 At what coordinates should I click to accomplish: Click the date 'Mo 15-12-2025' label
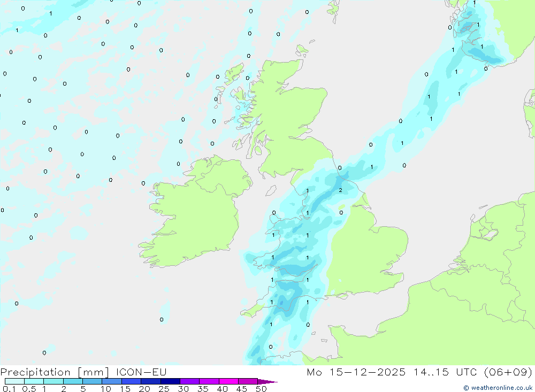tap(356, 372)
